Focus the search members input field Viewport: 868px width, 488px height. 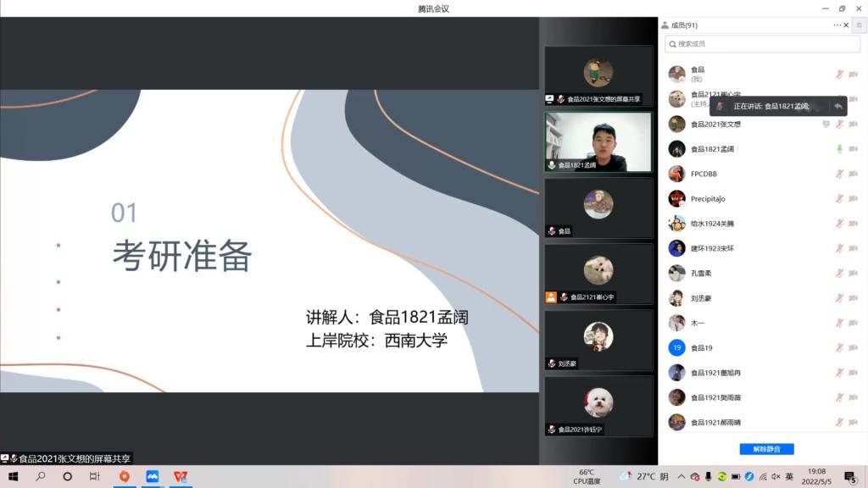(x=762, y=44)
